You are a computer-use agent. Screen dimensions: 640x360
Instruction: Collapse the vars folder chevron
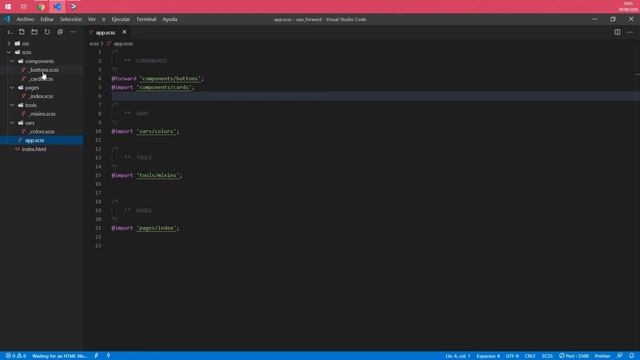coord(12,123)
